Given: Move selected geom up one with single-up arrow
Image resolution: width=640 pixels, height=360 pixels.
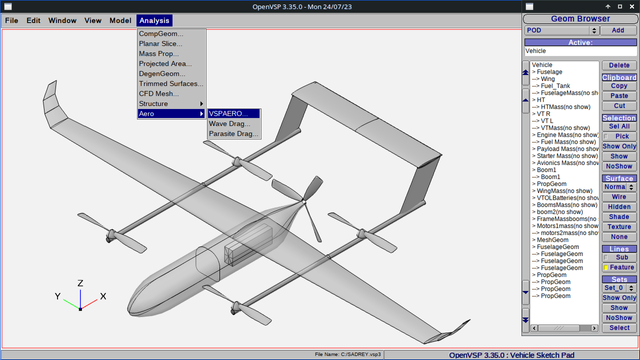Looking at the screenshot, I should coord(525,100).
